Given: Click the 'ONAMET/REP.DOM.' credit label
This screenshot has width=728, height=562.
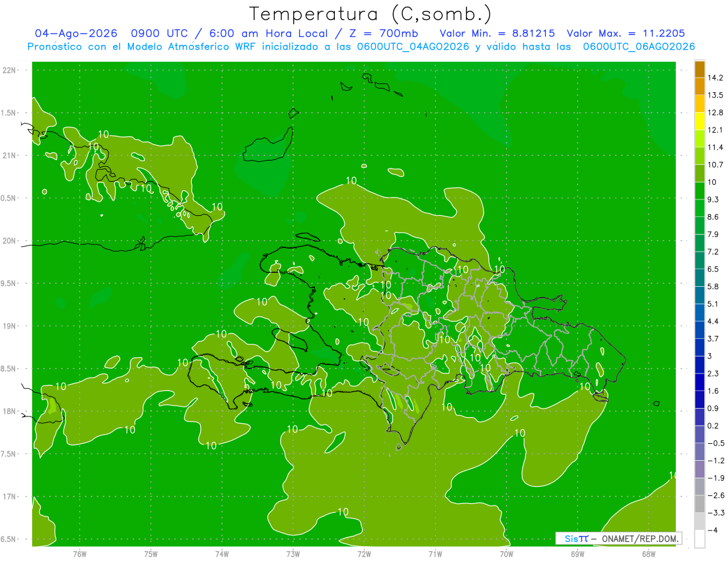Looking at the screenshot, I should pos(639,538).
